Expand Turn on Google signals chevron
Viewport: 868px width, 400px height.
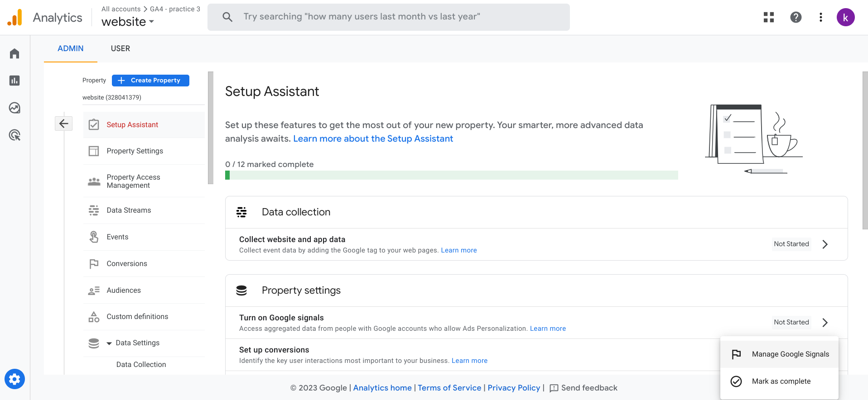click(x=825, y=323)
